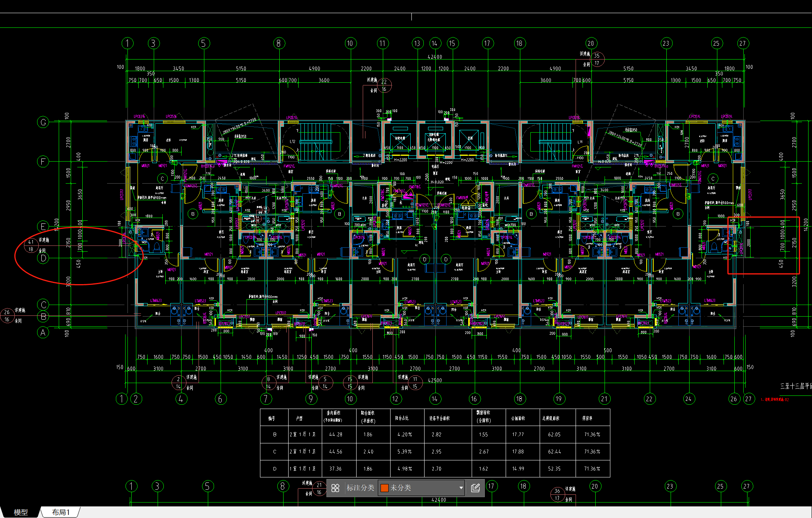Select bay window cell 1.62
Screen dimensions: 812x518
483,469
